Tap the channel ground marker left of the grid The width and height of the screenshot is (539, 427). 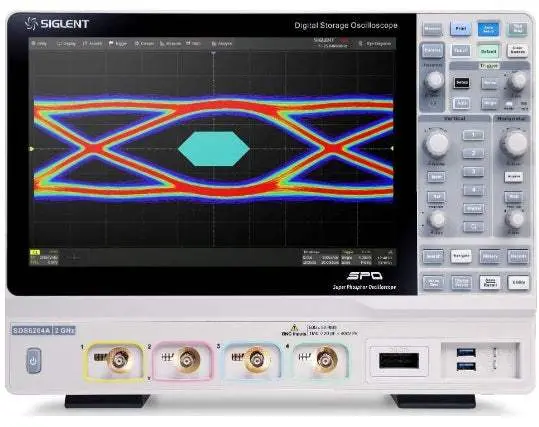(x=32, y=149)
